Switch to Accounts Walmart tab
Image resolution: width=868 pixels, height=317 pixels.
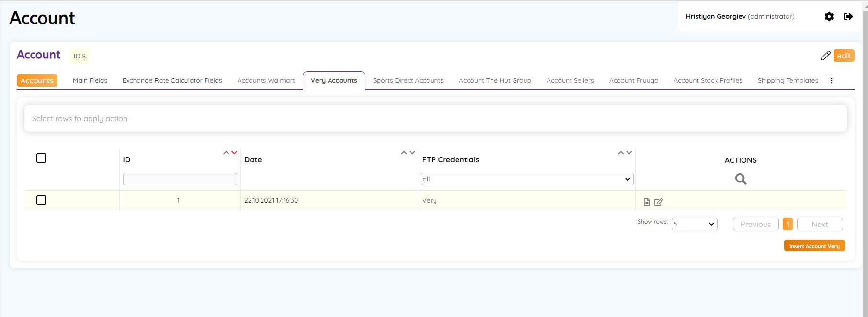click(x=266, y=80)
